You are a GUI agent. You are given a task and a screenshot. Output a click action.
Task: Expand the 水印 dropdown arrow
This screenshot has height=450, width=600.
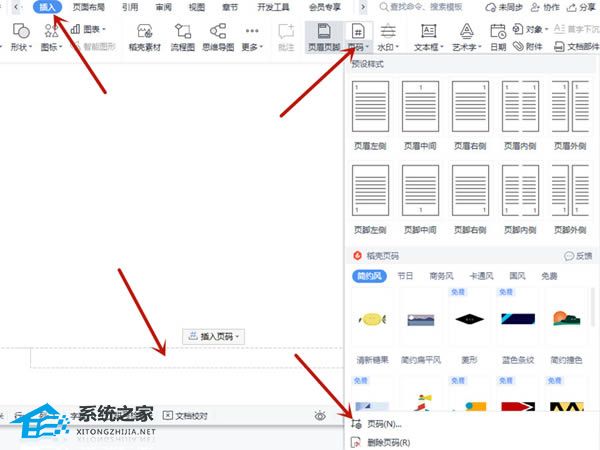tap(397, 47)
